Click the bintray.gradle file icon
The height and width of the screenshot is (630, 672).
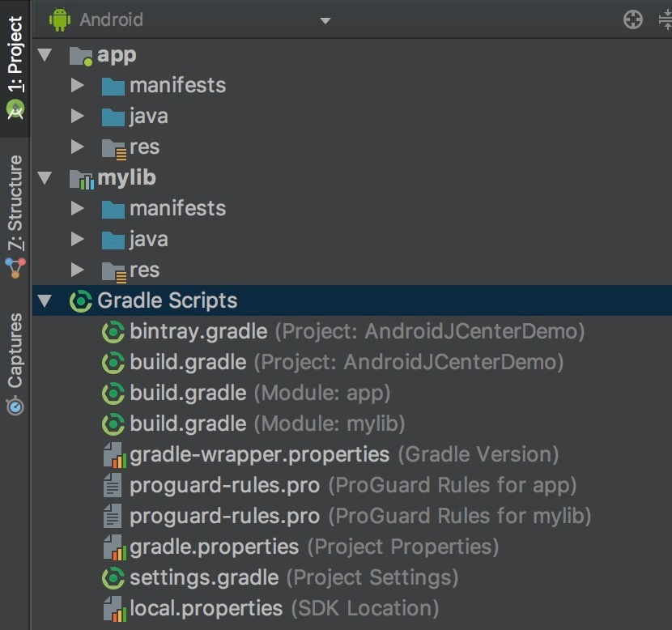point(113,332)
